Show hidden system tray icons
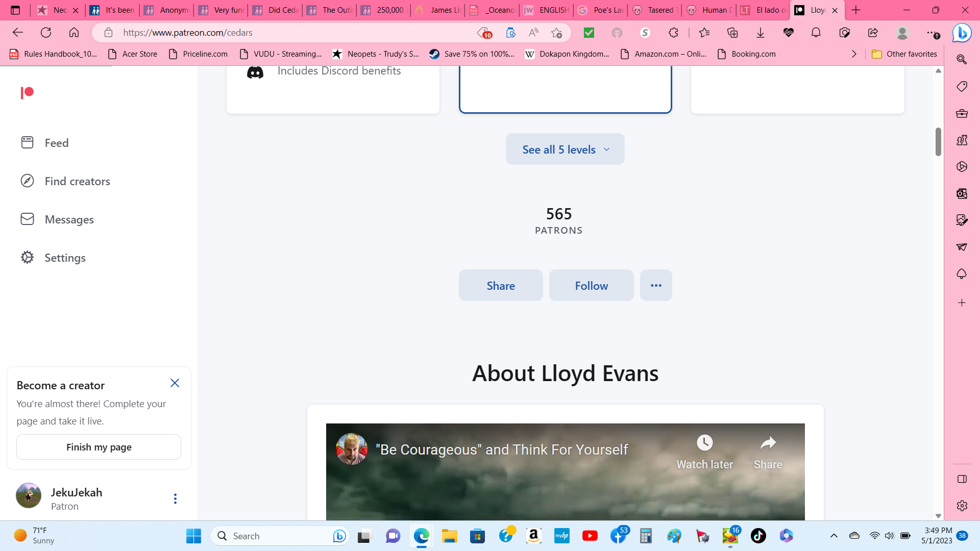This screenshot has height=551, width=980. (x=834, y=536)
